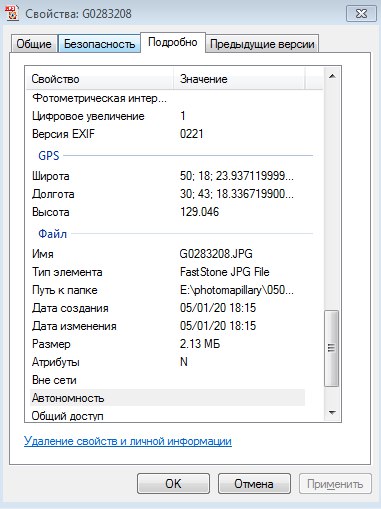Click longitude value 30; 43; 18.336719900...
Image resolution: width=381 pixels, height=509 pixels.
click(x=237, y=194)
